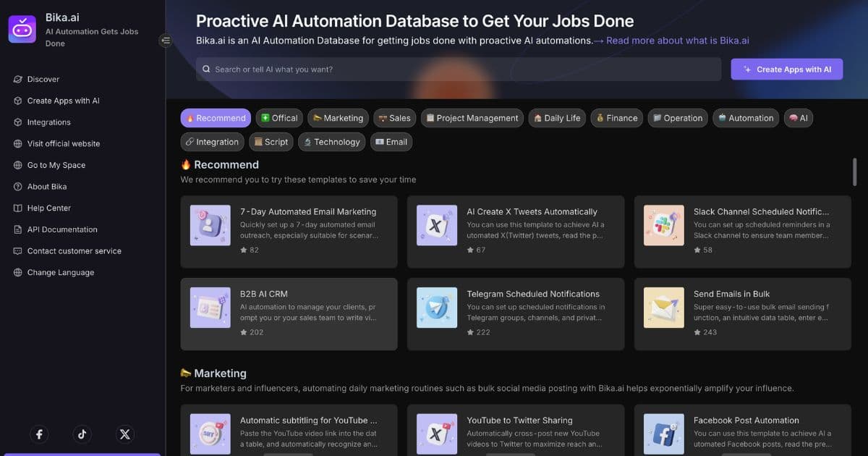This screenshot has width=868, height=456.
Task: Follow the Read more about what is Bika.ai link
Action: click(678, 41)
